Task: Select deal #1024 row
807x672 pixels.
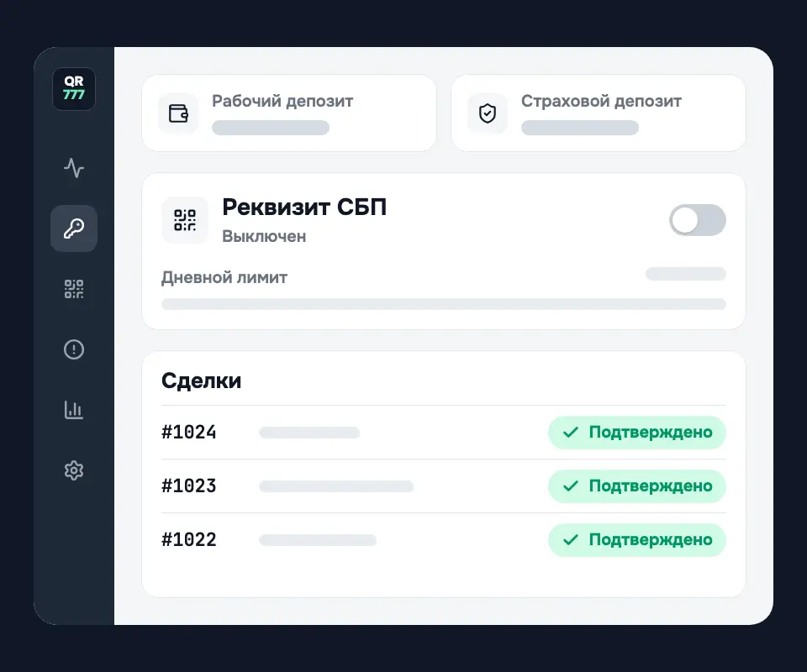Action: click(x=444, y=433)
